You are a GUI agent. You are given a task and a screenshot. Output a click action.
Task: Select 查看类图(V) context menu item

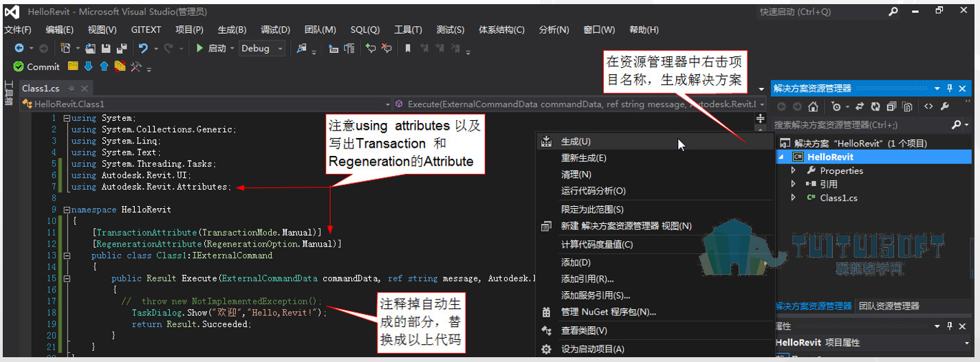tap(655, 330)
